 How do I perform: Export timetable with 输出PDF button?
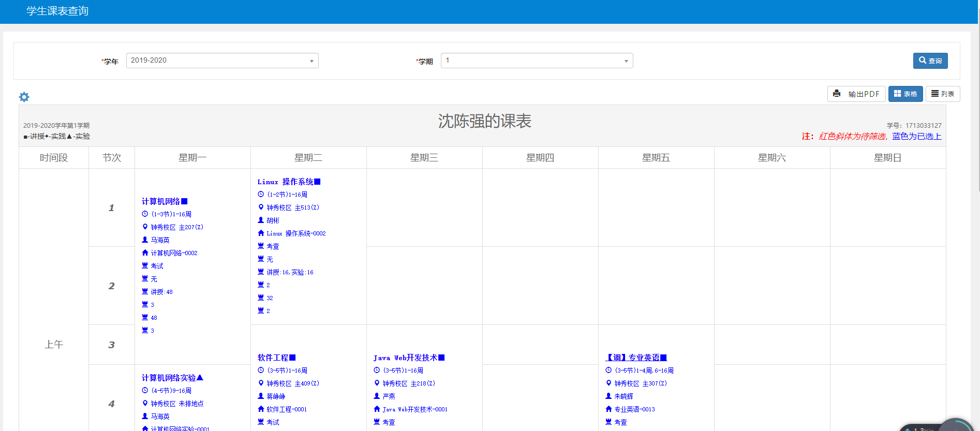(856, 94)
